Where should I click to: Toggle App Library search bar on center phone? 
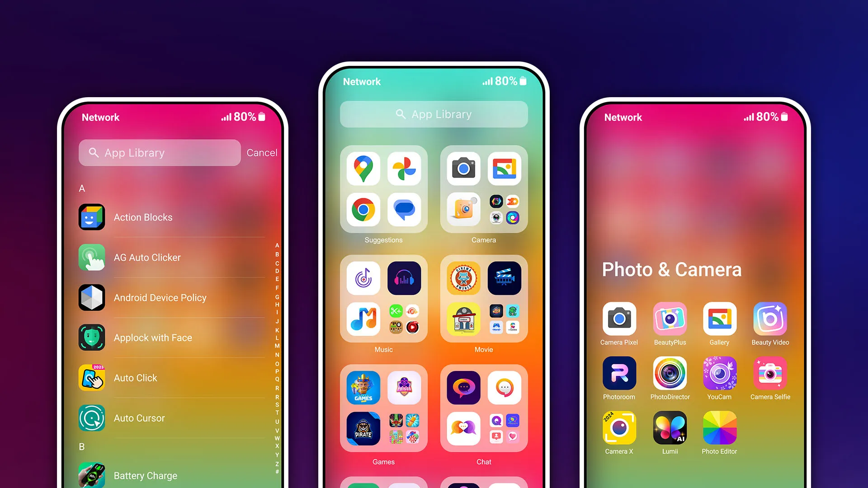coord(434,113)
